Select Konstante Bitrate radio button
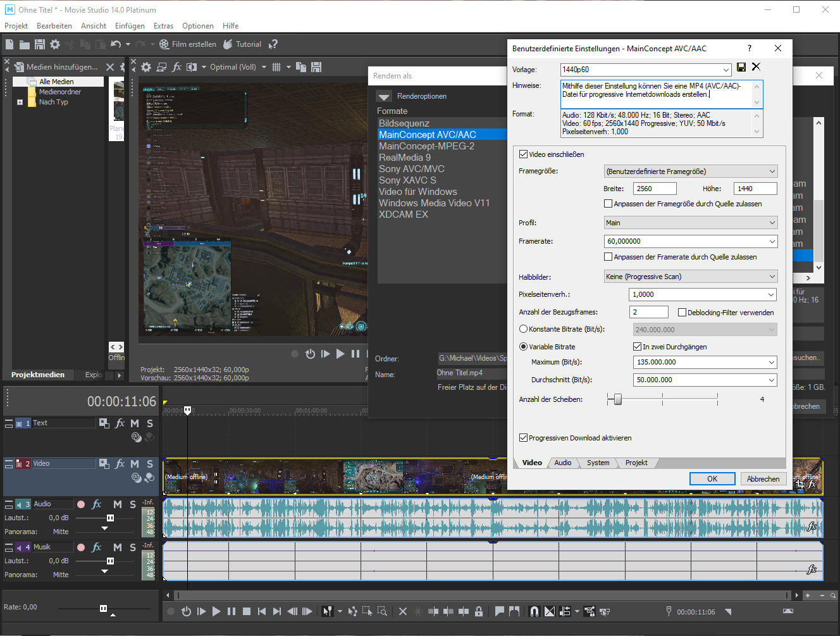This screenshot has width=840, height=636. coord(523,329)
